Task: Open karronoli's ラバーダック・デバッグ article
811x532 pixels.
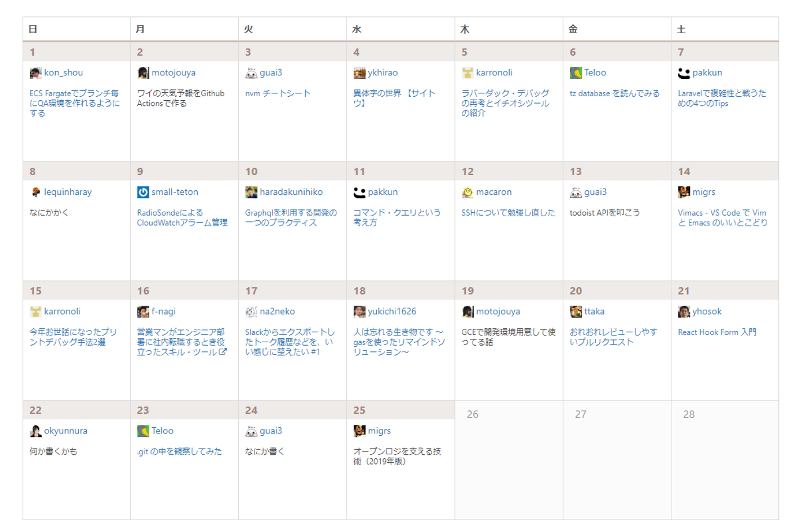Action: (x=505, y=103)
